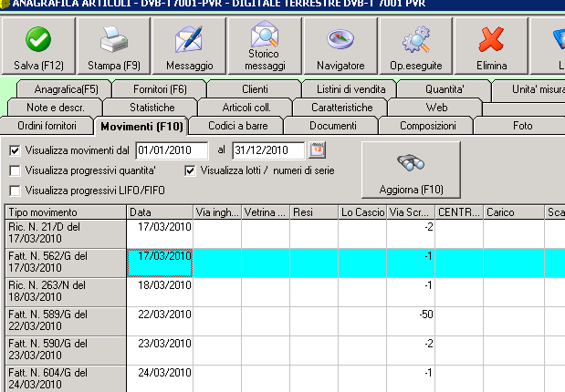Click the date cell 23/03/2010
The image size is (565, 392).
click(160, 350)
